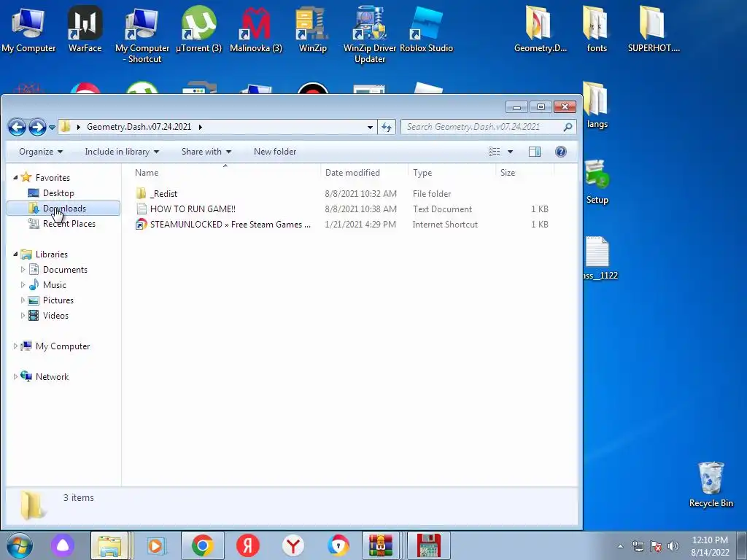This screenshot has height=560, width=747.
Task: Select the ass_1122 desktop file
Action: (600, 258)
